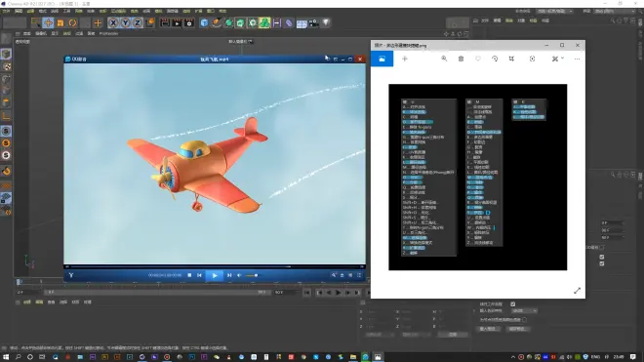Adjust the video player volume slider

pos(252,275)
